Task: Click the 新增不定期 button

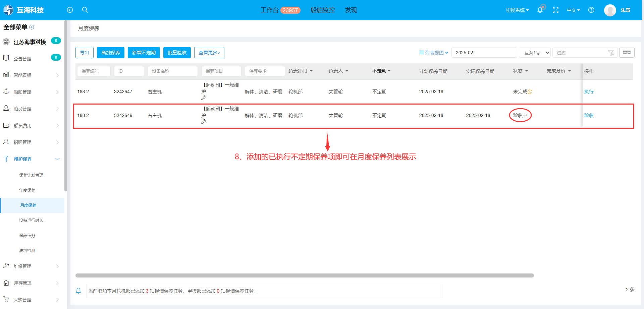Action: 144,53
